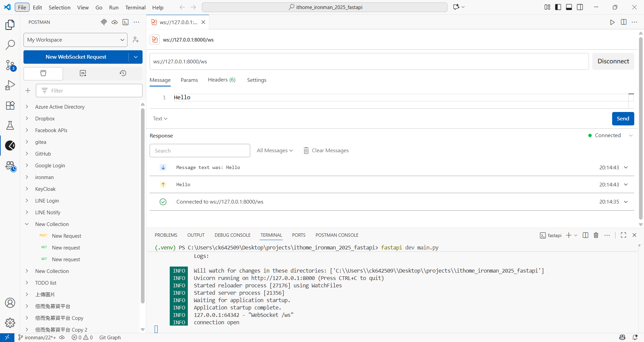Kill terminal with the trash icon
The image size is (644, 342).
click(x=596, y=235)
